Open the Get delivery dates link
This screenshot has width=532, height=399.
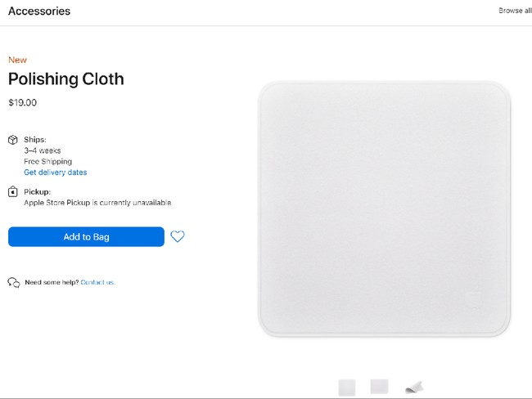(55, 173)
